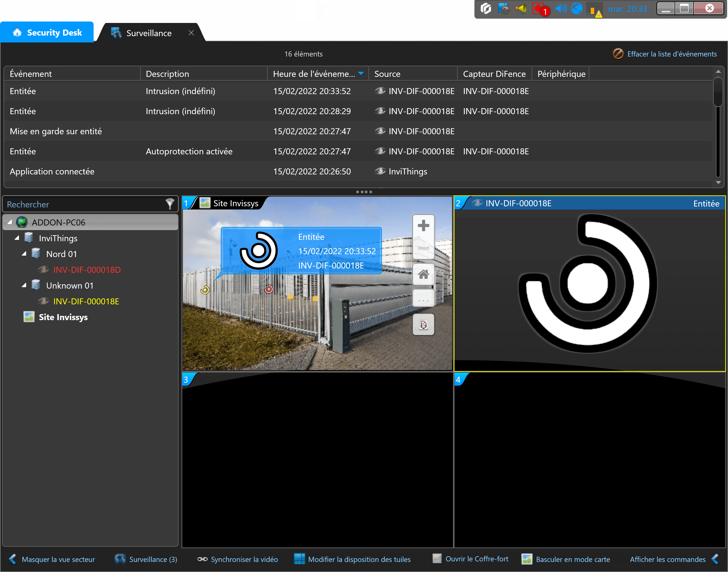Collapse the Nord 01 tree node
Screen dimensions: 728x572
coord(24,254)
